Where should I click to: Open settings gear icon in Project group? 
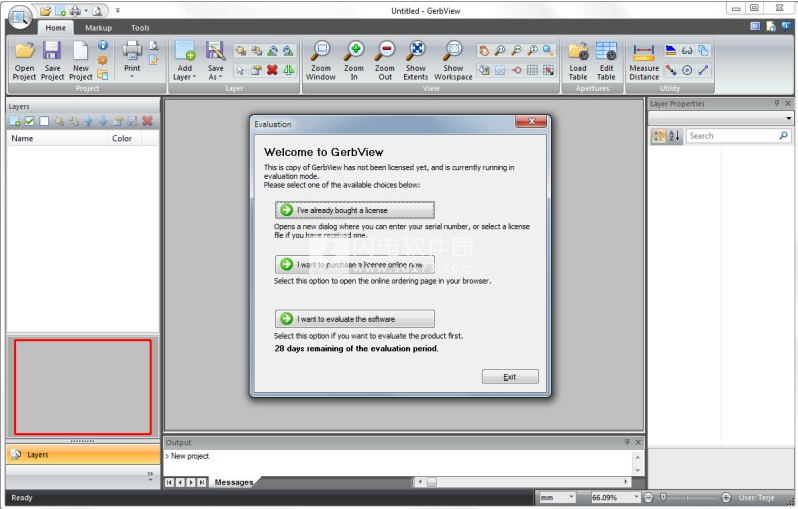pyautogui.click(x=103, y=60)
